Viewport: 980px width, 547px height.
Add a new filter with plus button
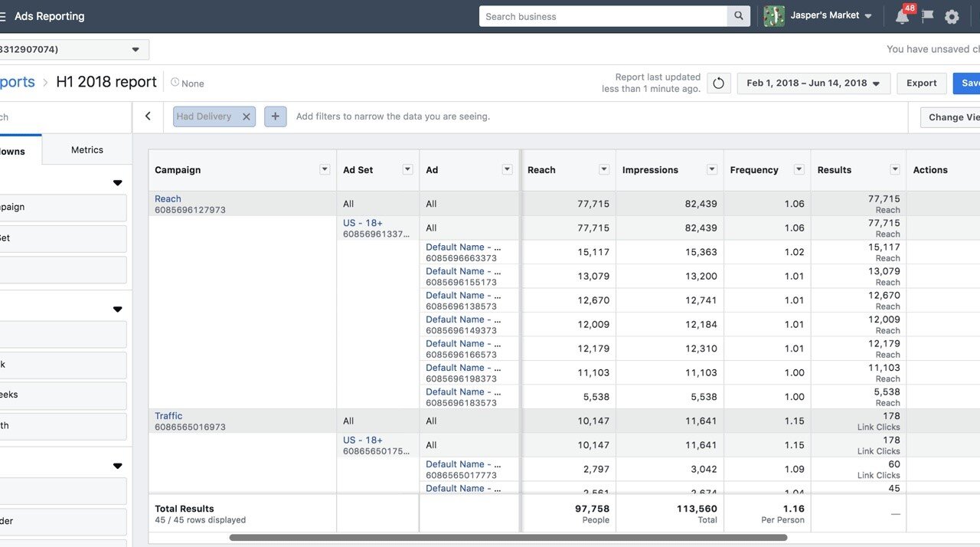click(x=276, y=116)
